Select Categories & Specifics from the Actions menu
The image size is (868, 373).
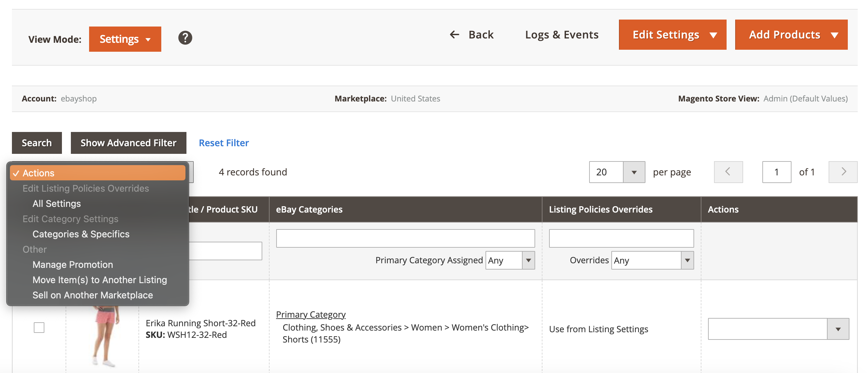[81, 234]
